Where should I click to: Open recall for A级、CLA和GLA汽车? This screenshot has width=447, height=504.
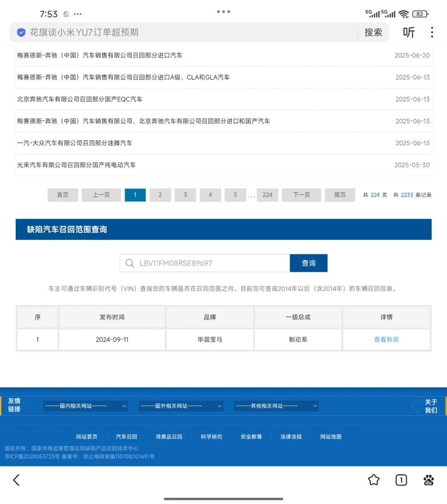223,77
